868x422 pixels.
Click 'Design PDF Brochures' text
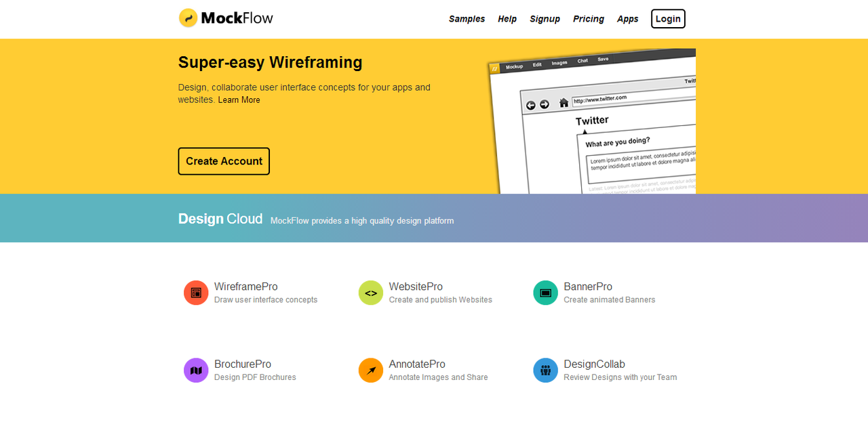tap(255, 377)
